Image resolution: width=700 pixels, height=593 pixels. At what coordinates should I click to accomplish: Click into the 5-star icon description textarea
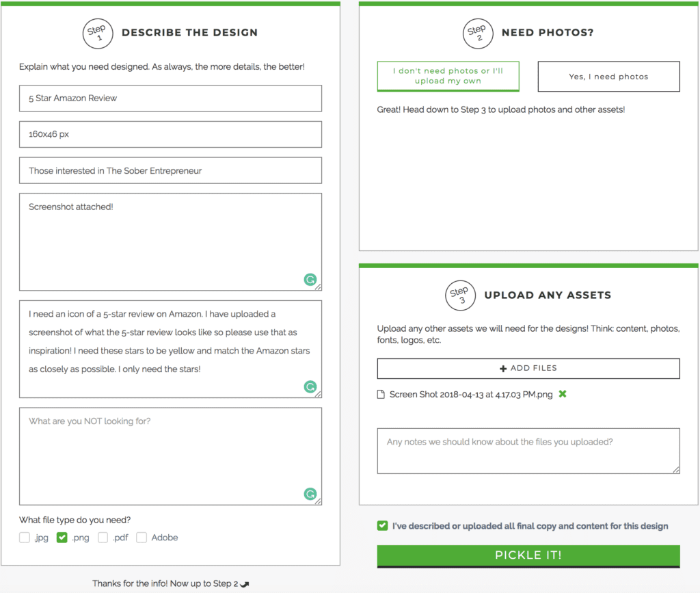(x=170, y=350)
